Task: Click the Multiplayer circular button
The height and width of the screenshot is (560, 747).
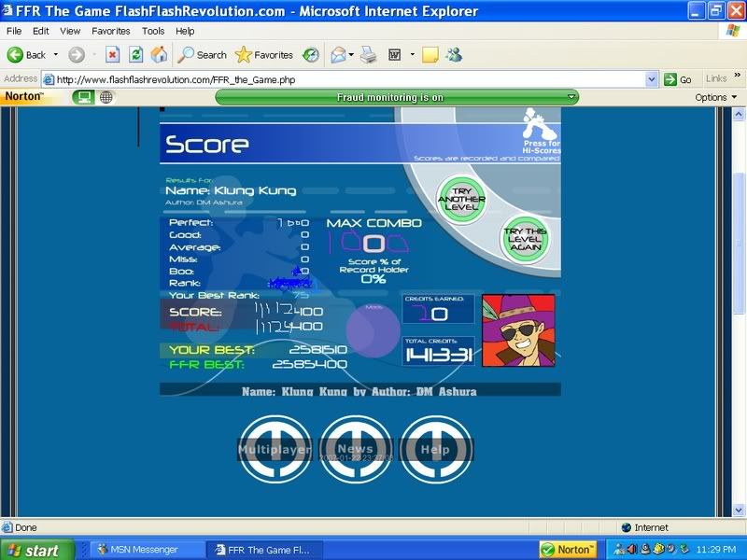Action: click(x=275, y=450)
